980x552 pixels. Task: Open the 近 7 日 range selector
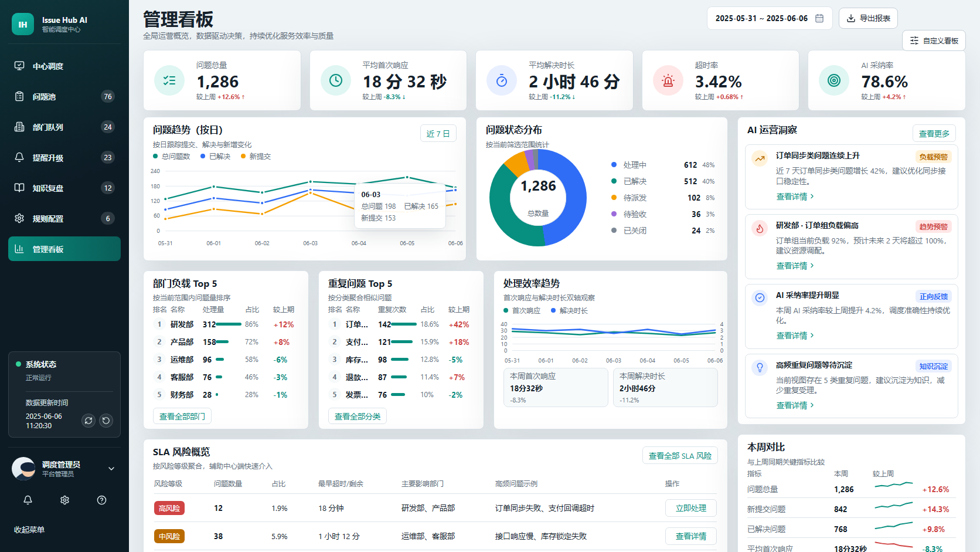438,133
